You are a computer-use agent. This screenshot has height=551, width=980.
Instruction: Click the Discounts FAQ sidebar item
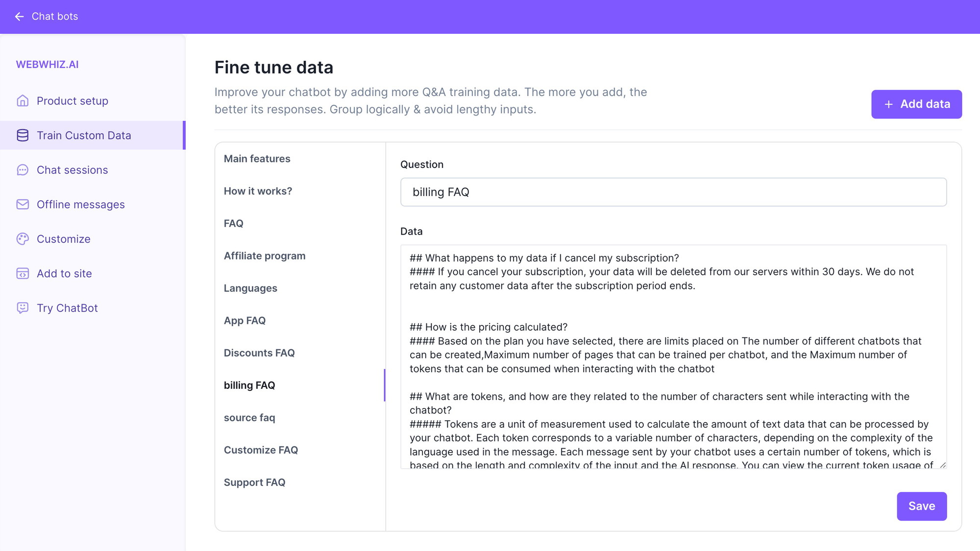[259, 353]
